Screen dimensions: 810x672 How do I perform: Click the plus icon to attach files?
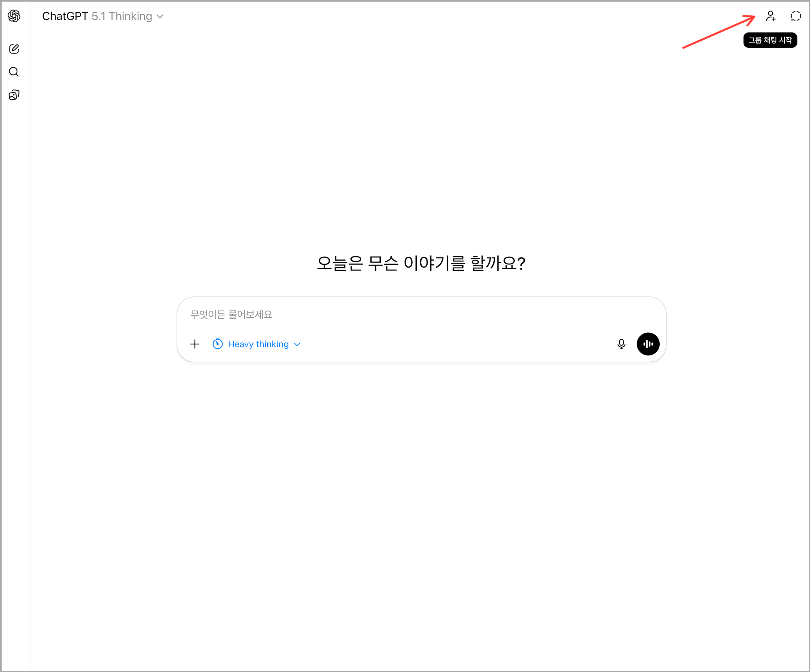(195, 344)
